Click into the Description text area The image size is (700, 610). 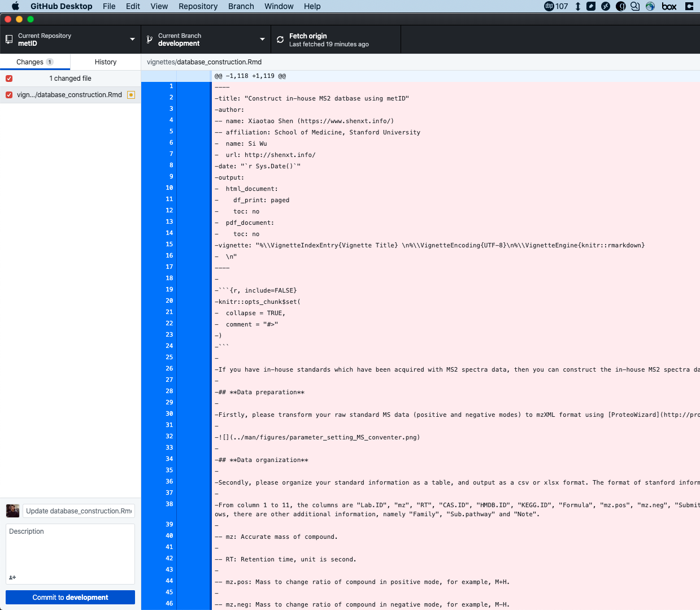[70, 551]
